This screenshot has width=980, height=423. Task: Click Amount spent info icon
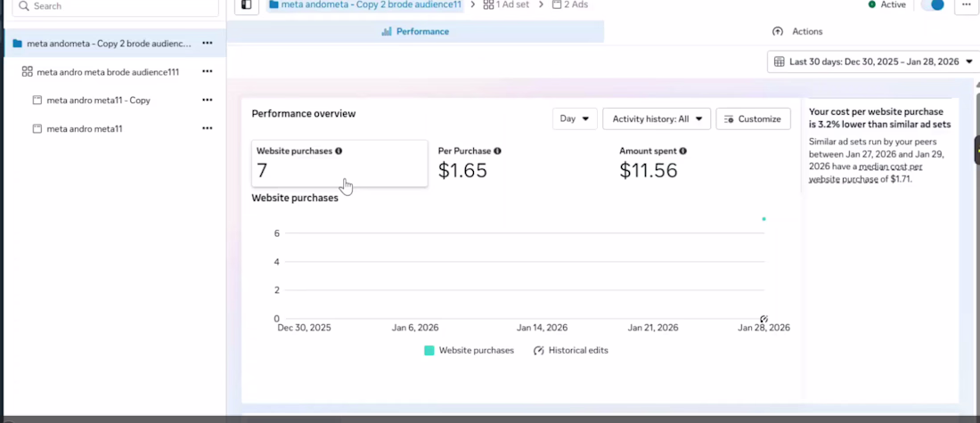pos(682,151)
